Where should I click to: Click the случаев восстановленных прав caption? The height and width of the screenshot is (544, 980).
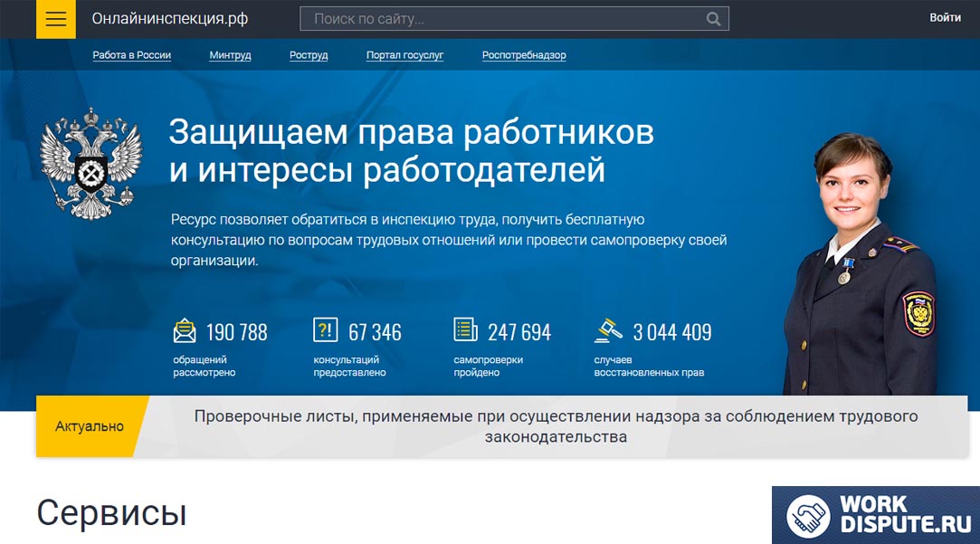[649, 366]
